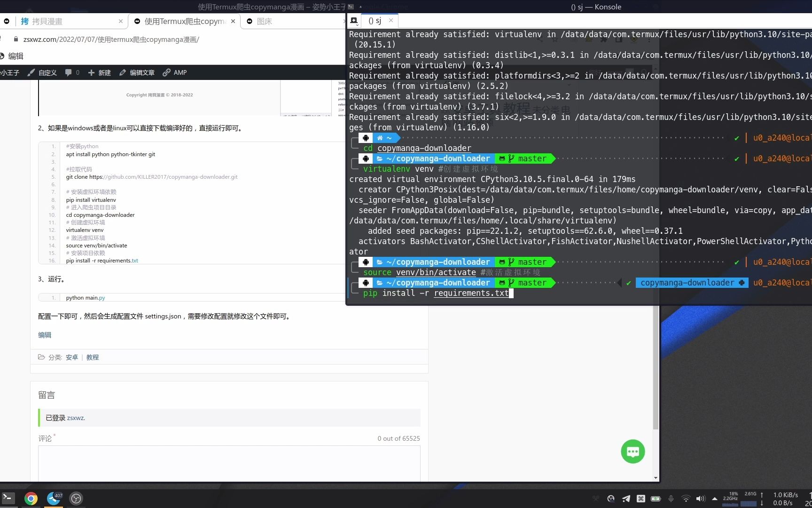Open the scissors clipboard tray icon

pyautogui.click(x=596, y=499)
